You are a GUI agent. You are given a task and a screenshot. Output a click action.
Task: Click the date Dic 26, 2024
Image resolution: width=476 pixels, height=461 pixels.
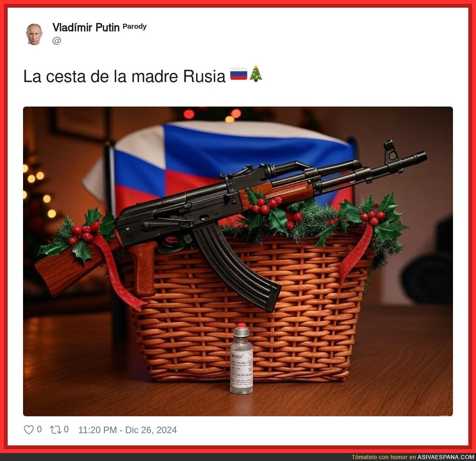click(x=151, y=430)
